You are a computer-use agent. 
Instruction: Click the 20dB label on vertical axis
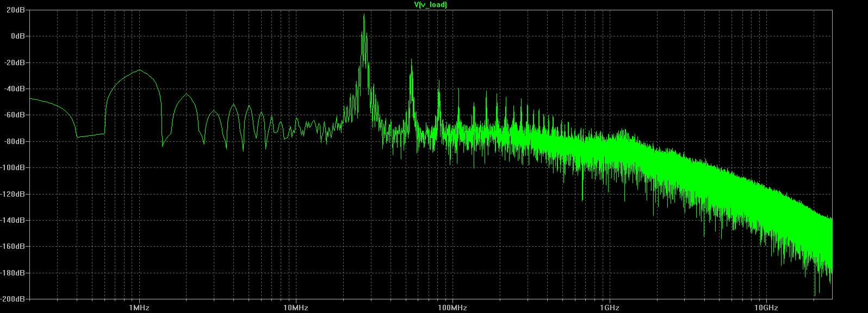coord(16,10)
